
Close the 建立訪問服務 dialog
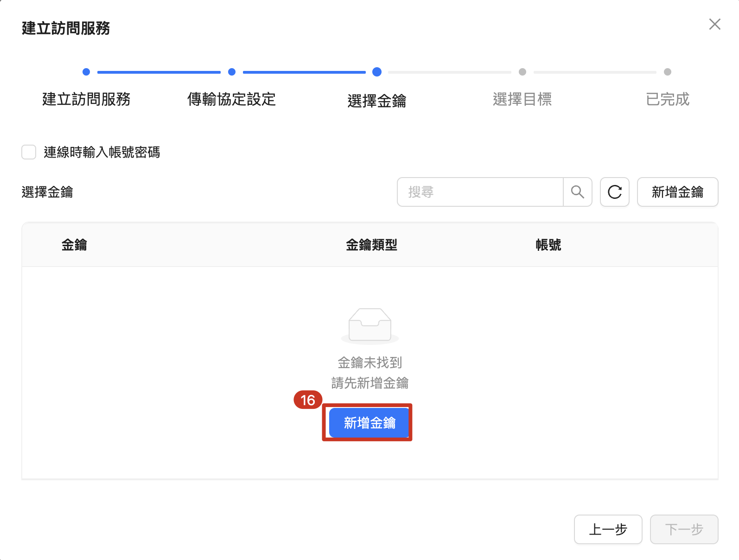click(714, 24)
